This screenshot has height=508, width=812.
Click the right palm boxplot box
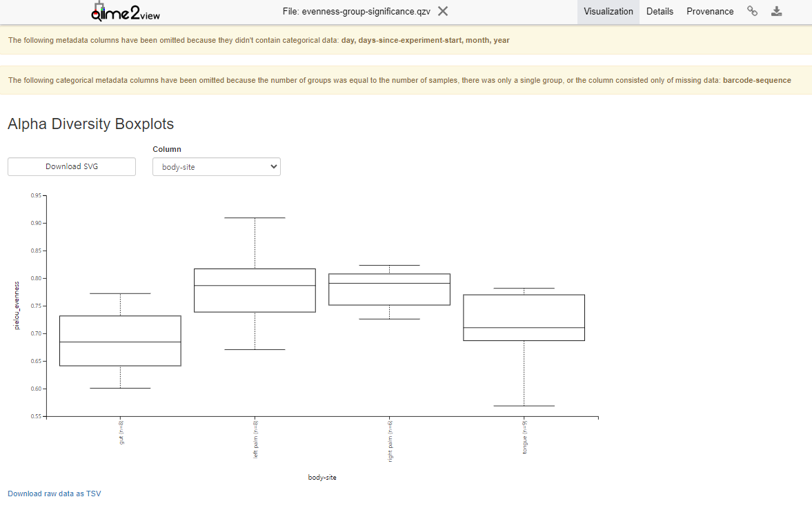(389, 290)
